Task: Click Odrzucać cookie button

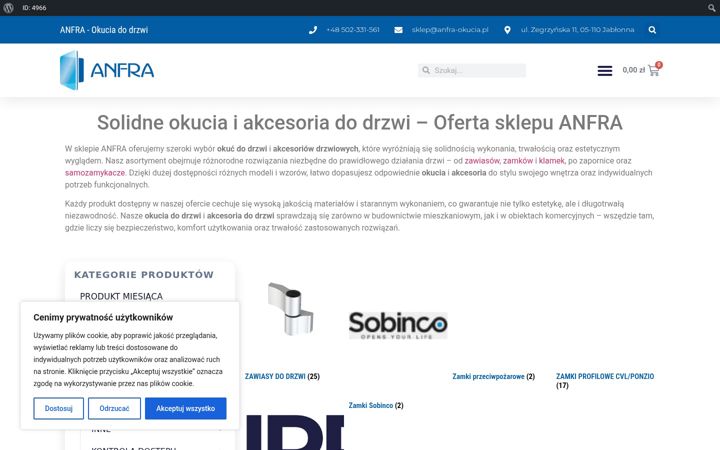Action: click(x=114, y=408)
